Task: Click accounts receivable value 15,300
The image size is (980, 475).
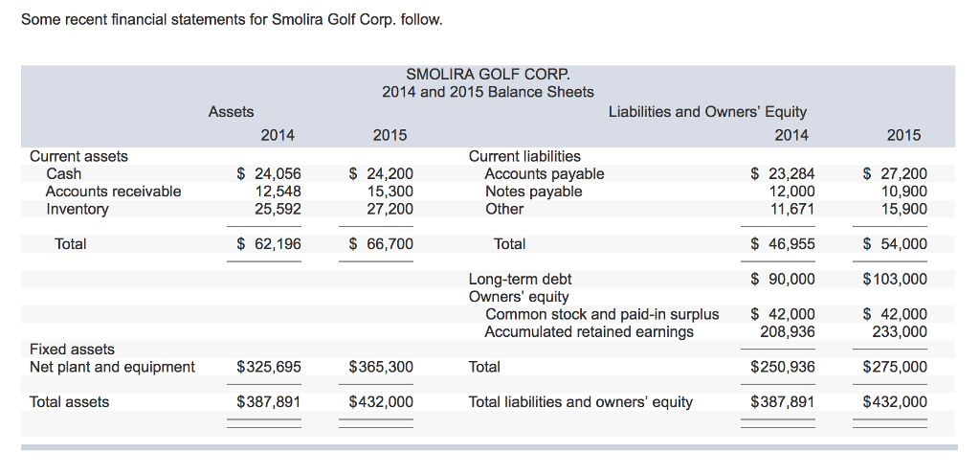Action: (390, 192)
